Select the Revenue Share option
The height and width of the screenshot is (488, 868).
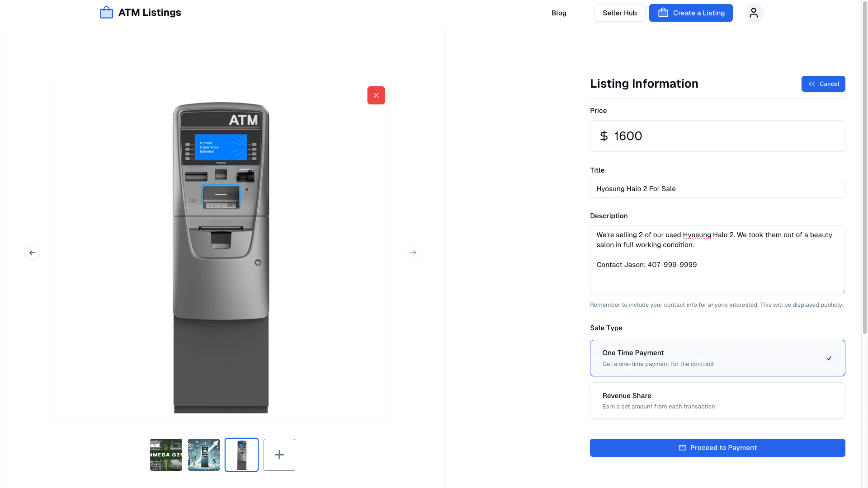[x=717, y=401]
